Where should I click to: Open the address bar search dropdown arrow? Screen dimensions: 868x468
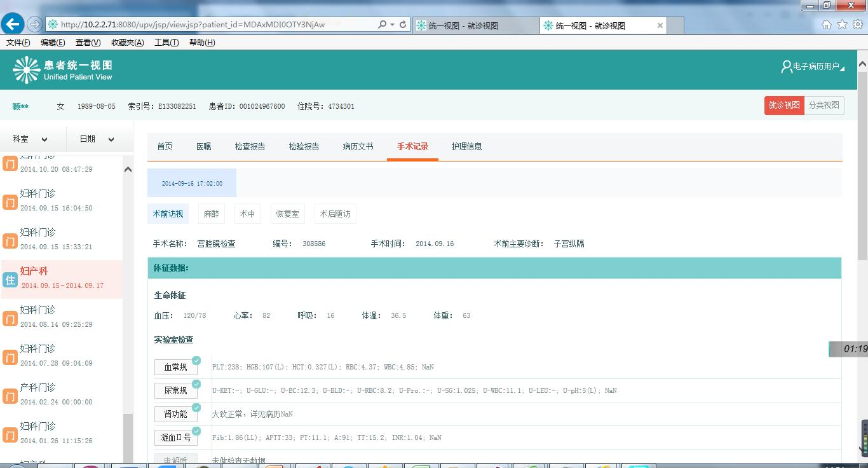click(x=392, y=24)
